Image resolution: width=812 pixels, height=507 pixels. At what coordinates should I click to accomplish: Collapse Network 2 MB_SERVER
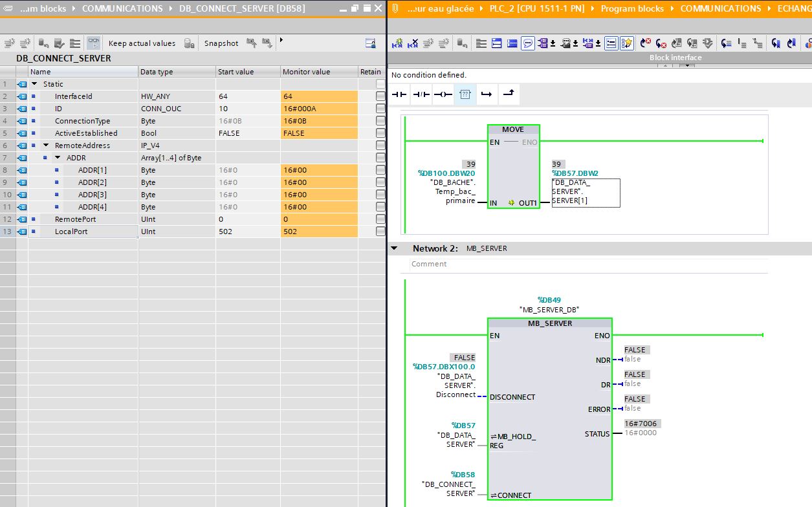(394, 248)
